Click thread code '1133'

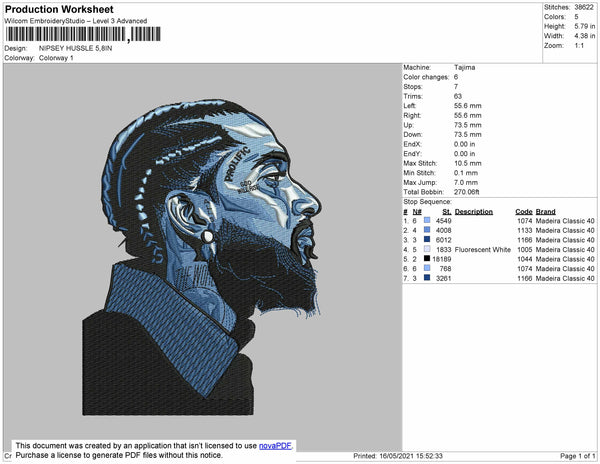point(525,230)
